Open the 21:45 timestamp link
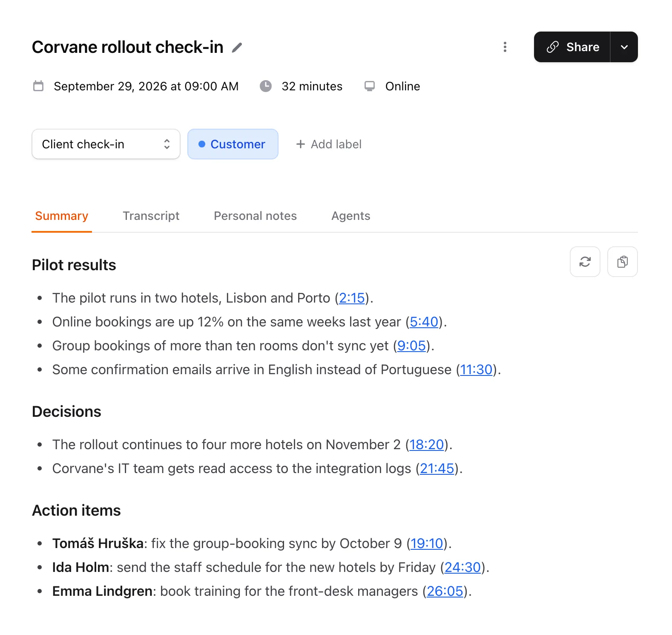The width and height of the screenshot is (672, 635). (437, 468)
